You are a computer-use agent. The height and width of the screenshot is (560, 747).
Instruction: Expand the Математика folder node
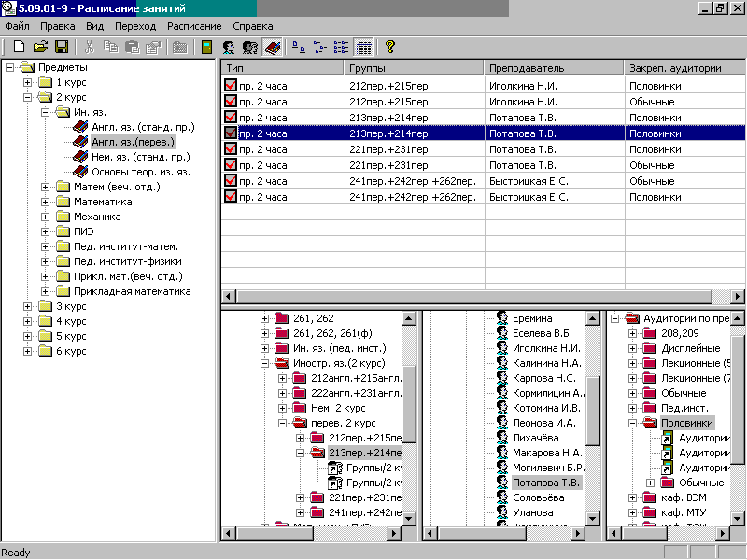click(x=46, y=202)
